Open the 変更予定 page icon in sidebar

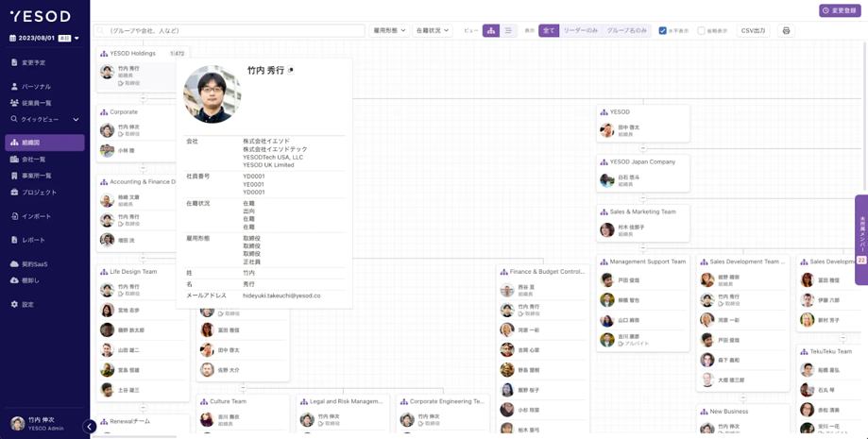click(x=14, y=62)
